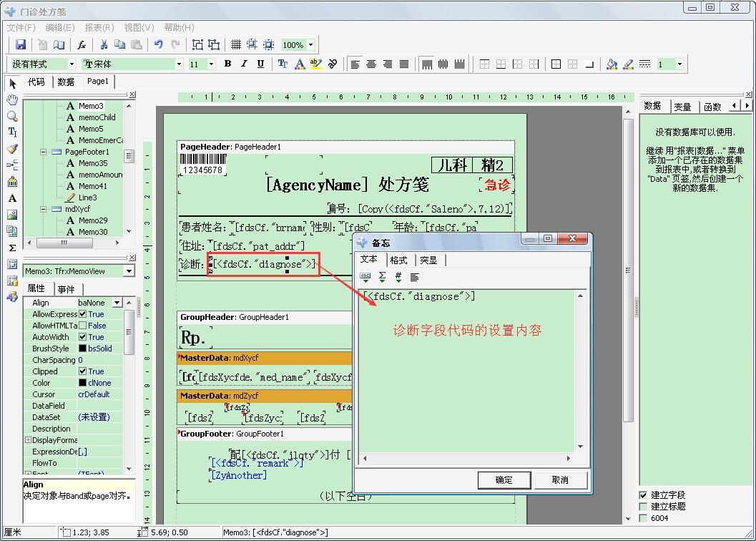Open the Align baNone dropdown
The height and width of the screenshot is (541, 756).
(x=117, y=303)
